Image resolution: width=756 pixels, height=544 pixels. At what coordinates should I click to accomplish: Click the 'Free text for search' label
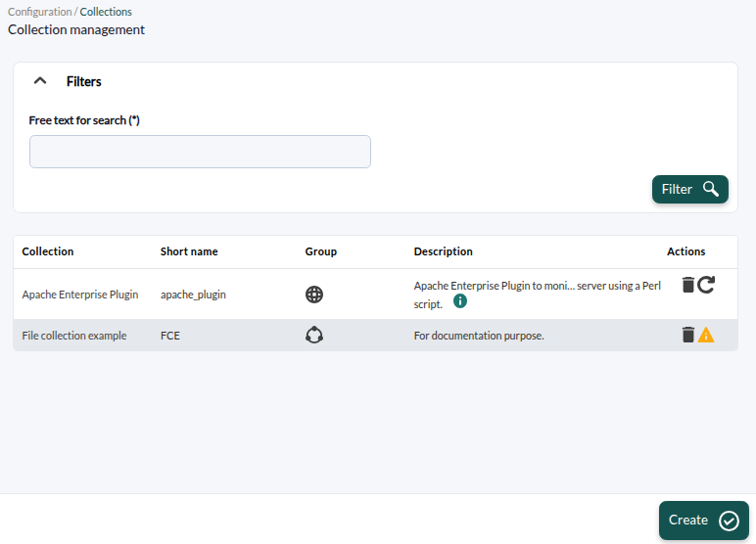[84, 120]
